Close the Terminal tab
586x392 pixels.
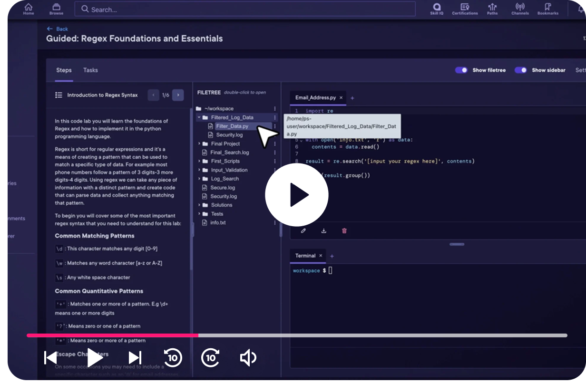[321, 256]
